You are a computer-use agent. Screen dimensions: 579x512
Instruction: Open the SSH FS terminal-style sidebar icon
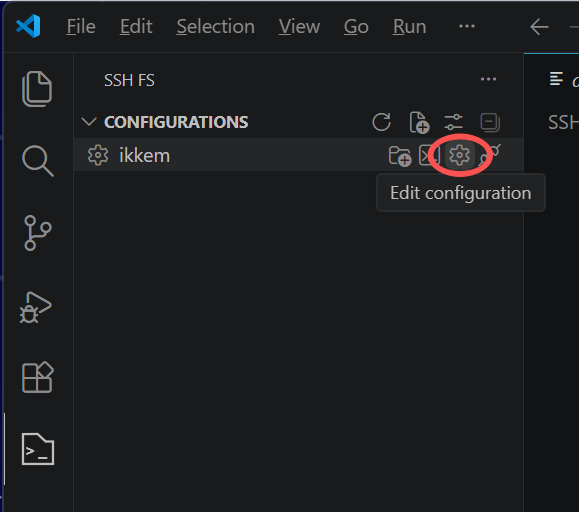[x=38, y=449]
